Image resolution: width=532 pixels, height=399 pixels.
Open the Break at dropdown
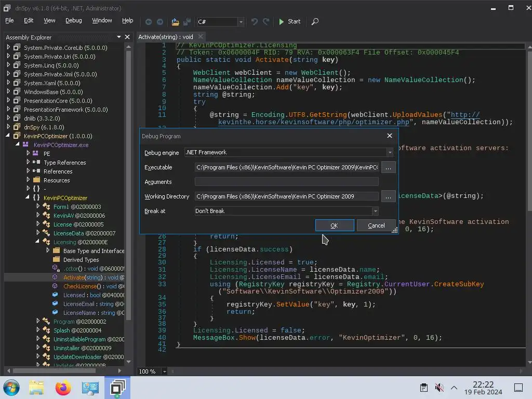[x=375, y=211]
